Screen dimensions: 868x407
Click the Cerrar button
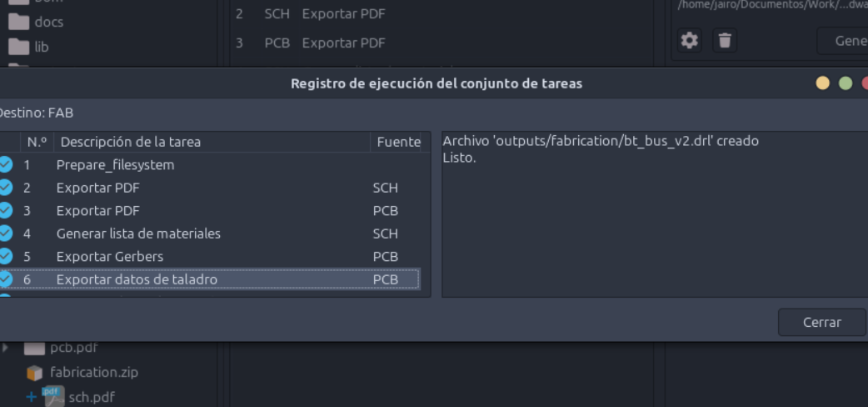pyautogui.click(x=821, y=322)
